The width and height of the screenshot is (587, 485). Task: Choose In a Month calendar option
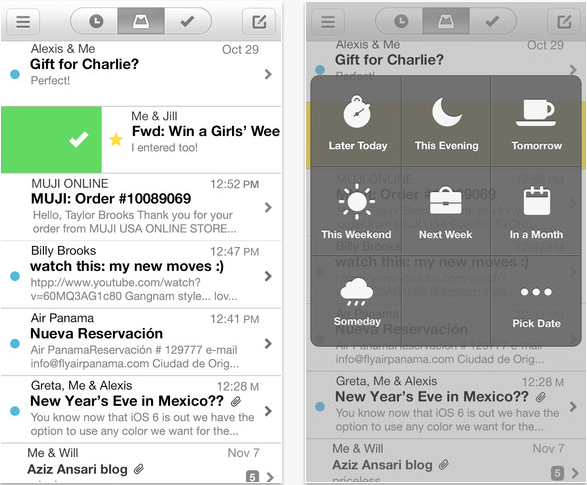536,211
